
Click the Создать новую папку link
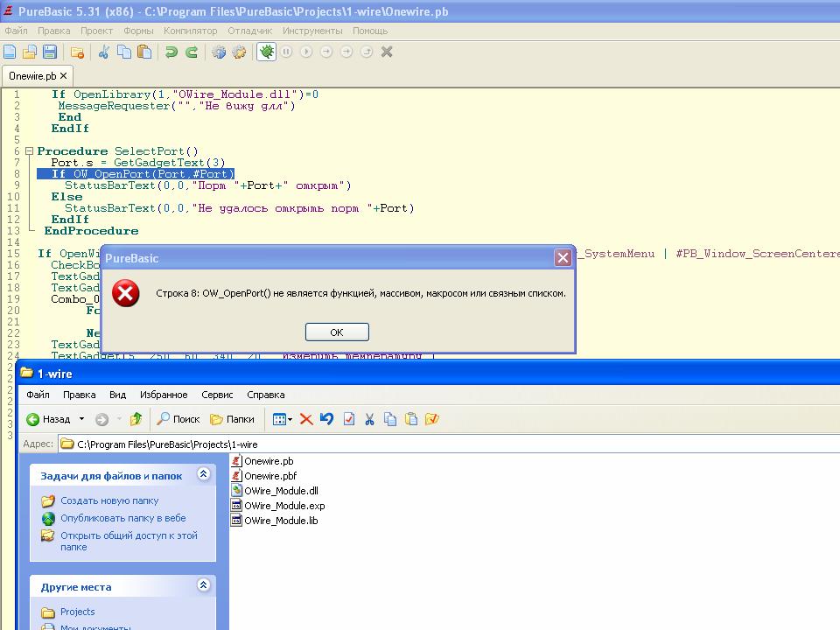tap(109, 500)
